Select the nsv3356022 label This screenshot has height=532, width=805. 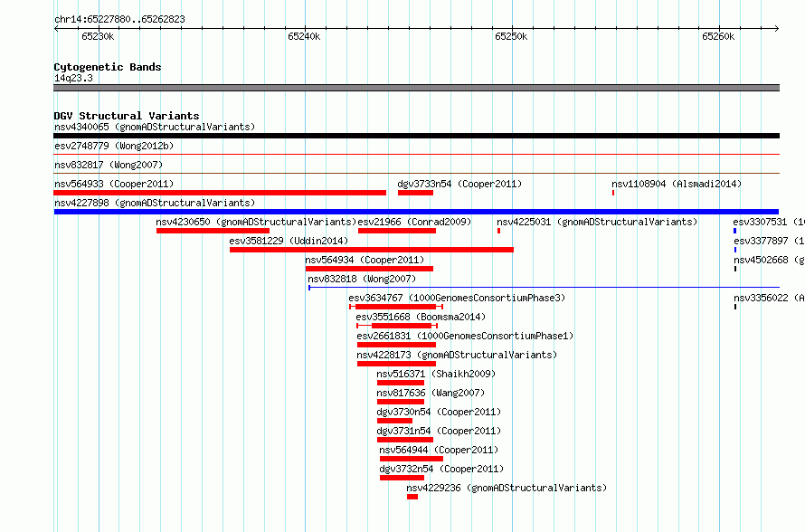click(x=769, y=298)
